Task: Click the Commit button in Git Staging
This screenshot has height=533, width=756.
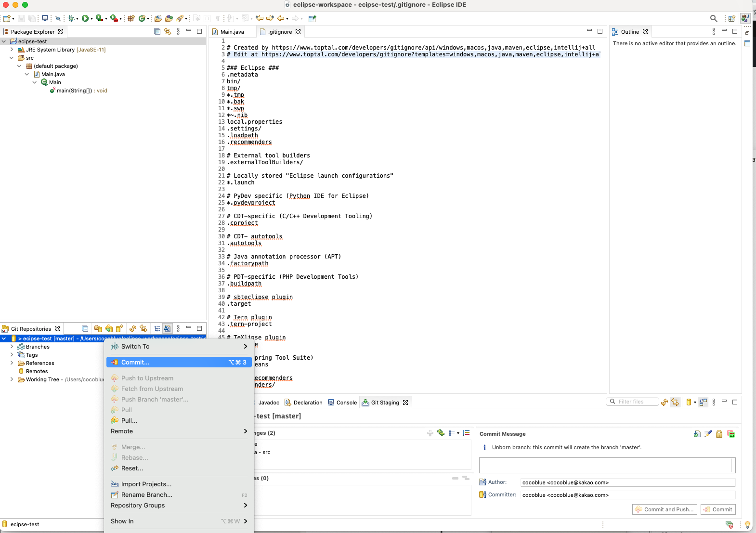Action: pos(718,509)
